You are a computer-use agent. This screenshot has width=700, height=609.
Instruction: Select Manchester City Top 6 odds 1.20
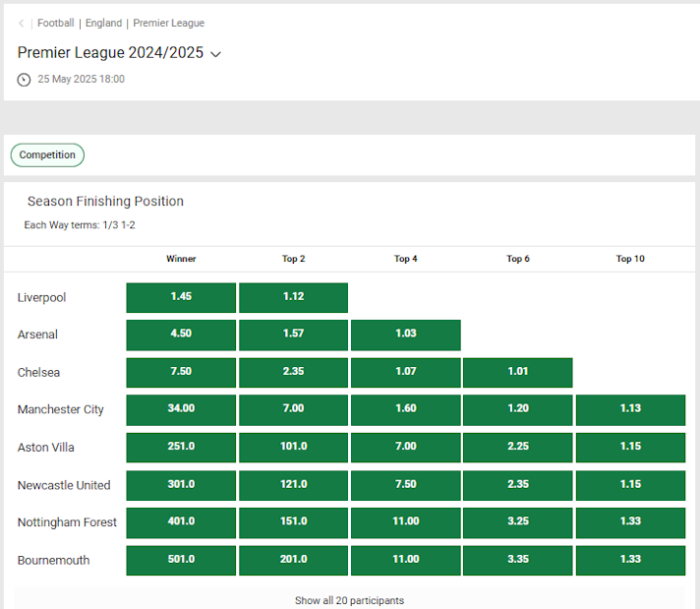click(518, 410)
